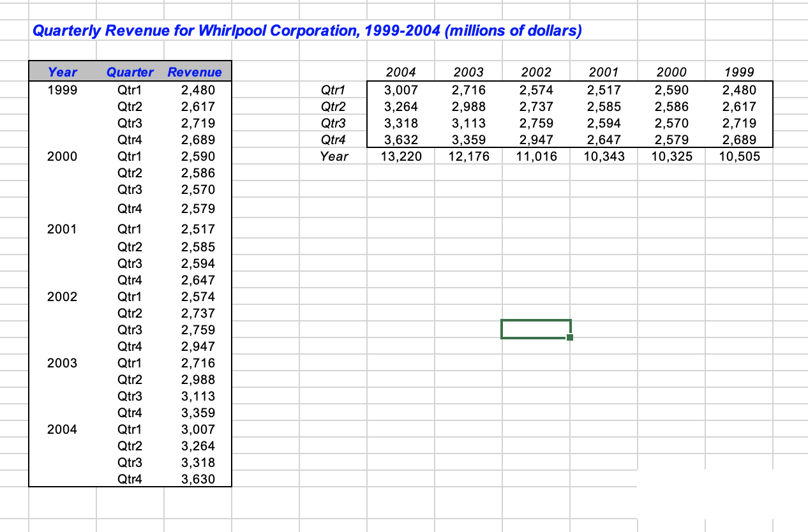Select the 1999 yearly total 10,505

coord(739,156)
